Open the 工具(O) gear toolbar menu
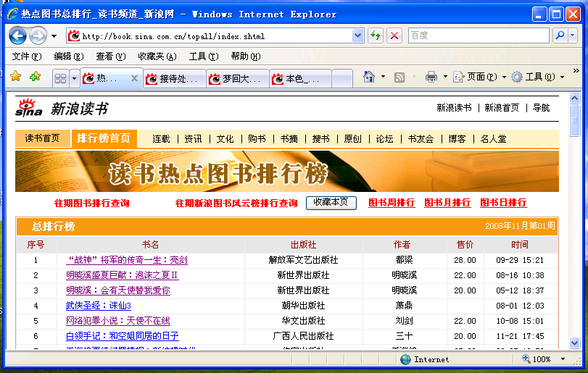 point(538,77)
